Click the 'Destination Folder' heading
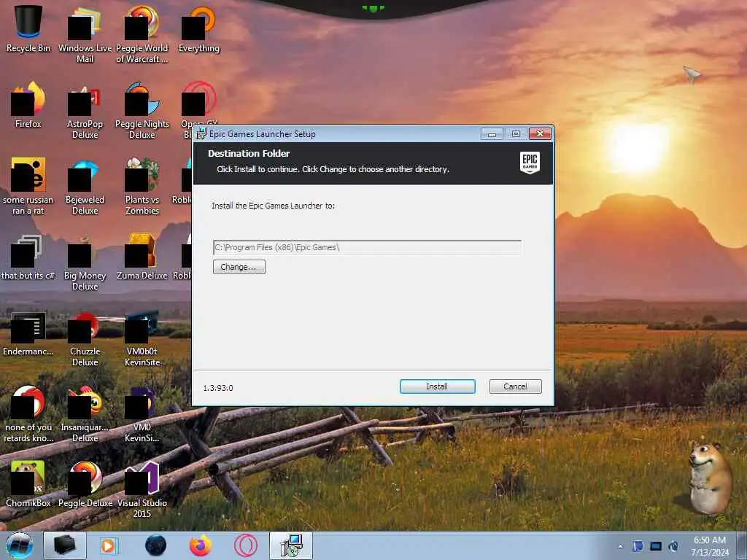This screenshot has height=560, width=747. [x=249, y=154]
